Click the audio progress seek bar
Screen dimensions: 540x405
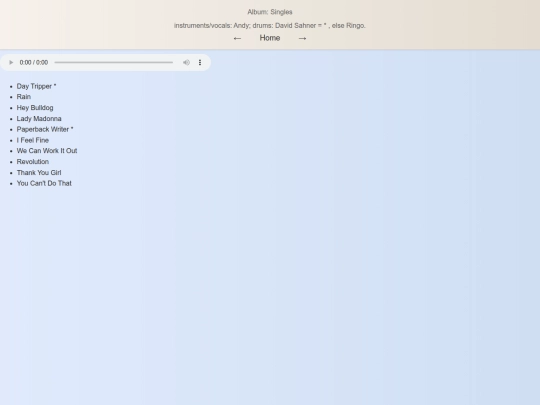click(x=114, y=62)
